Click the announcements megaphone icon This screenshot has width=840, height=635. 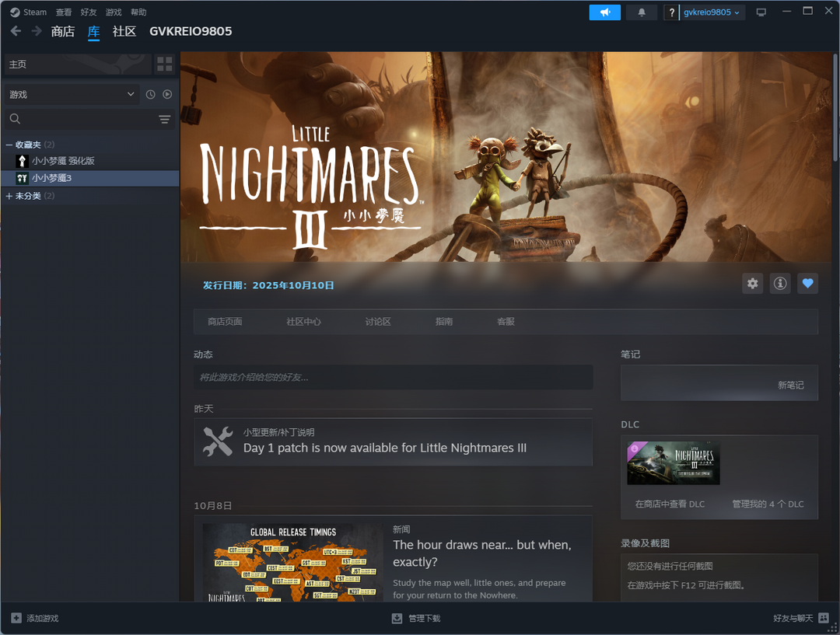pyautogui.click(x=604, y=12)
